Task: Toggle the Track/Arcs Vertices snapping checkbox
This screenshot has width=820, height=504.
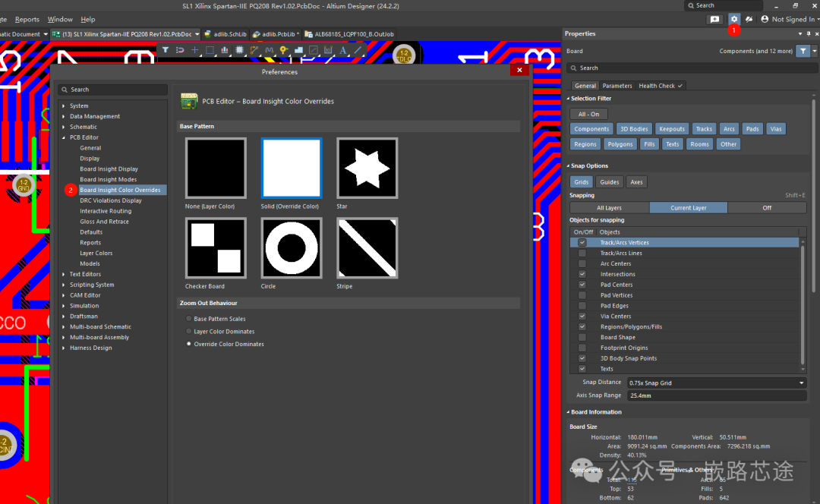Action: tap(582, 243)
